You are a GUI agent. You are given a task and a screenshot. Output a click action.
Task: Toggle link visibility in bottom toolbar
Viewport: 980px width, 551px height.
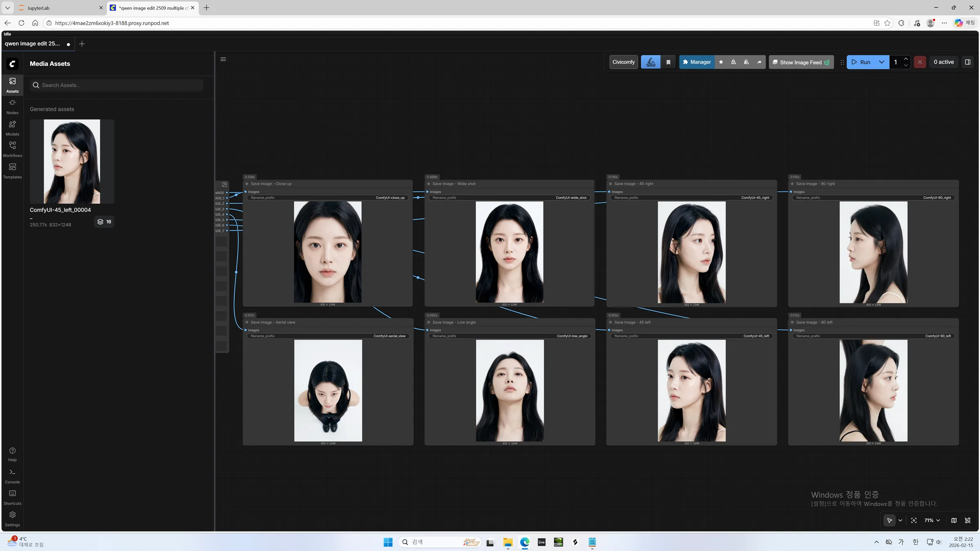point(968,520)
